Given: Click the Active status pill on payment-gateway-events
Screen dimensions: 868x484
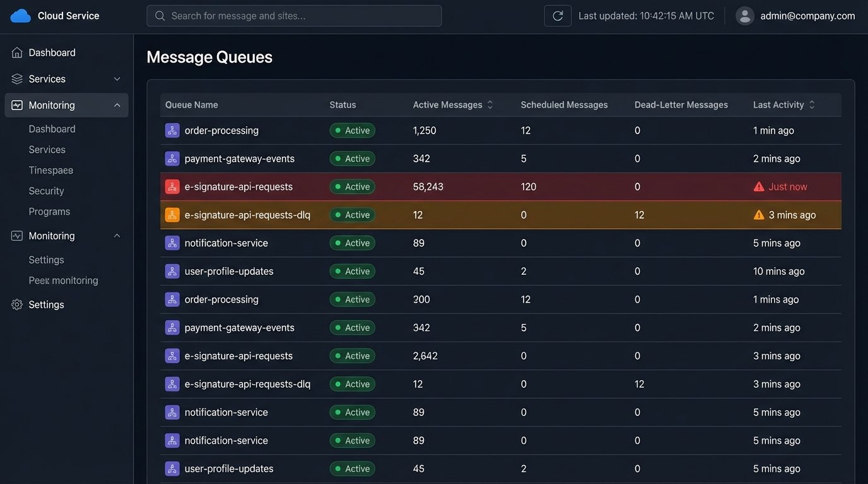Looking at the screenshot, I should pos(352,158).
